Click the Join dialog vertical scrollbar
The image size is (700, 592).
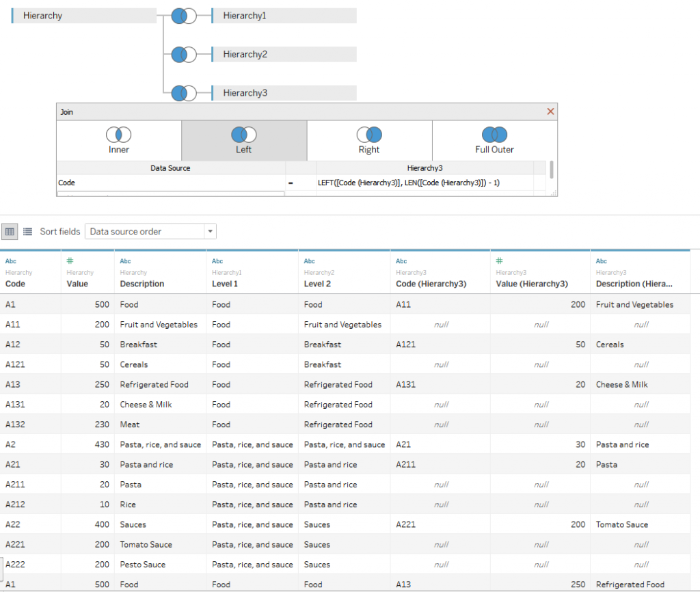[552, 170]
